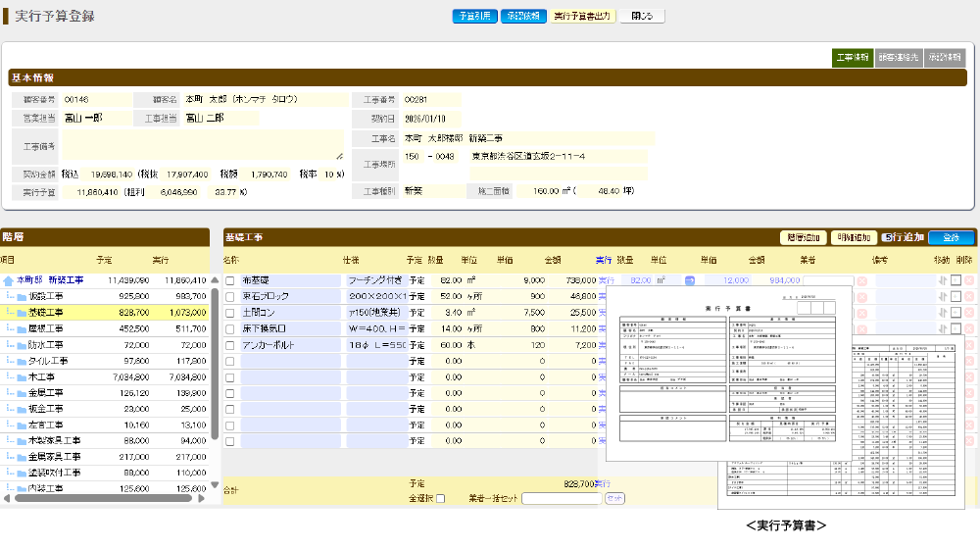Viewport: 980px width, 550px height.
Task: Check the 床下換気口 row checkbox
Action: pos(230,329)
